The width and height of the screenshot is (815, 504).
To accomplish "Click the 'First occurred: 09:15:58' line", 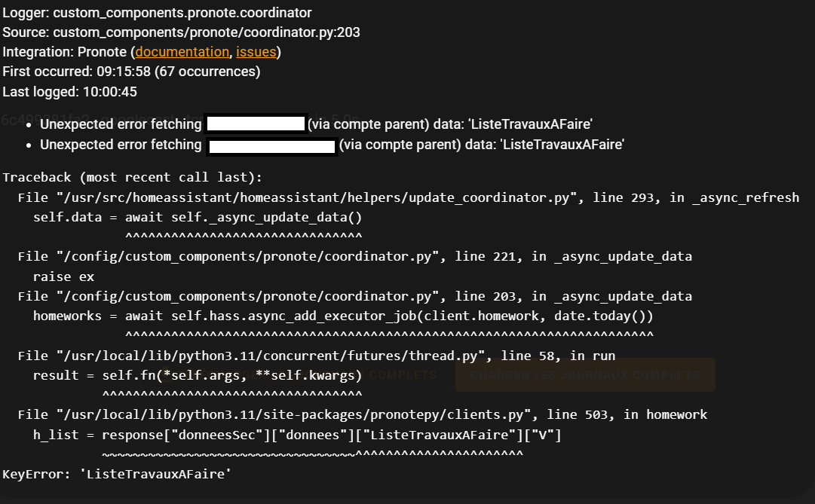I will click(x=131, y=72).
